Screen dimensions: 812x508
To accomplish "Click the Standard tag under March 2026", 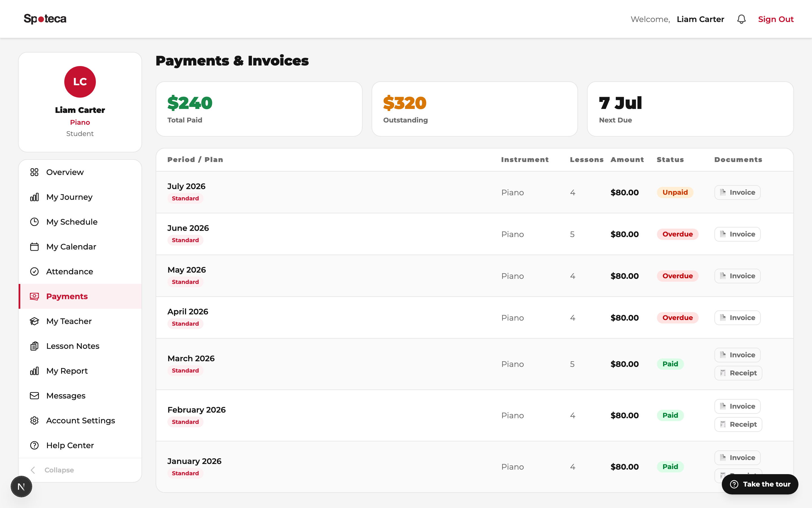I will 185,370.
